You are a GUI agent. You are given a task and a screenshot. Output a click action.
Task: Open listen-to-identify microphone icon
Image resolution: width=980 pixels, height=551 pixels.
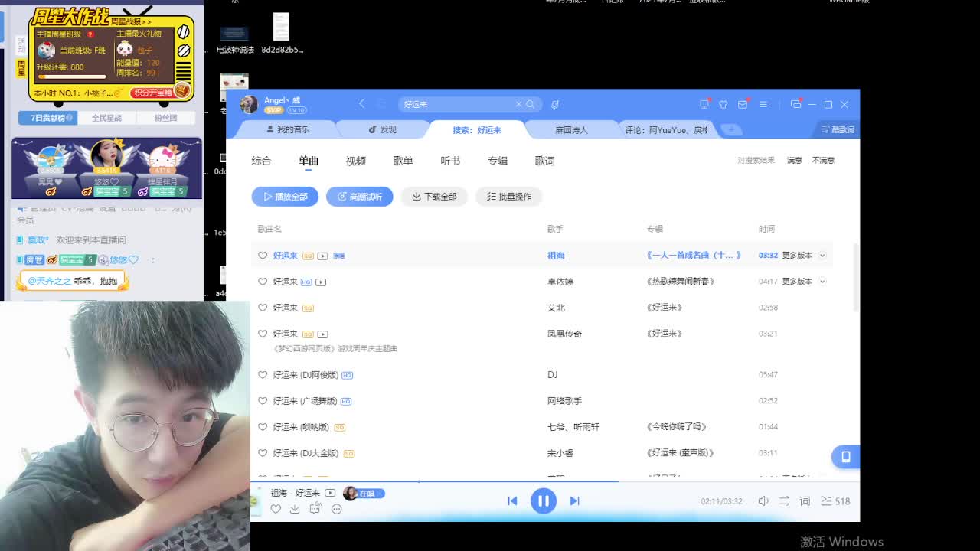point(555,104)
